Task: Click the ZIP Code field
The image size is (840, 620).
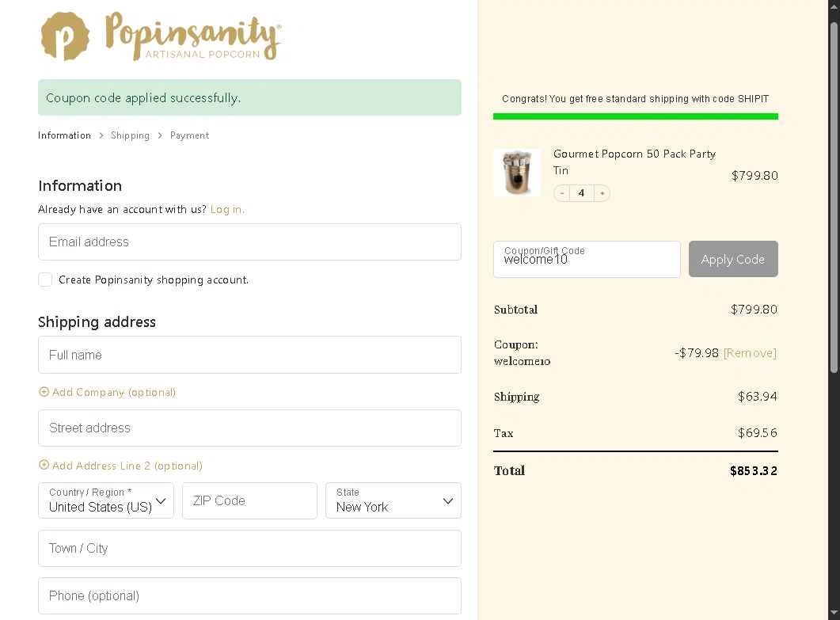Action: pos(249,500)
